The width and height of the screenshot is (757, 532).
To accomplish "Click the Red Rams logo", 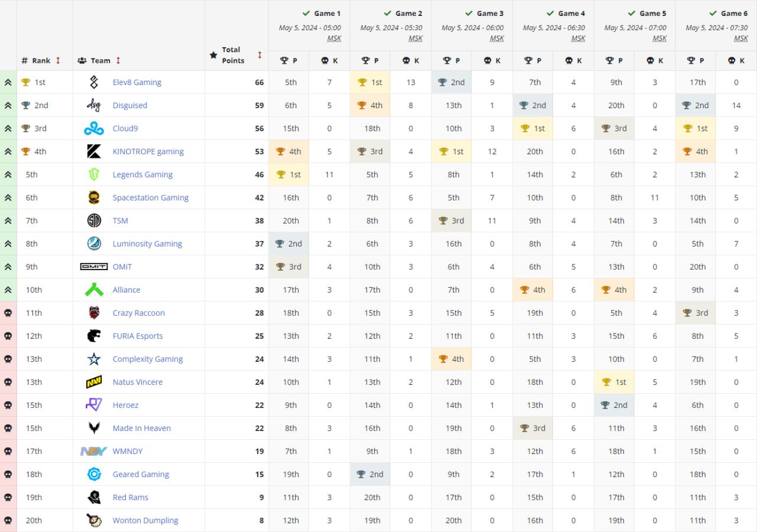I will (93, 497).
